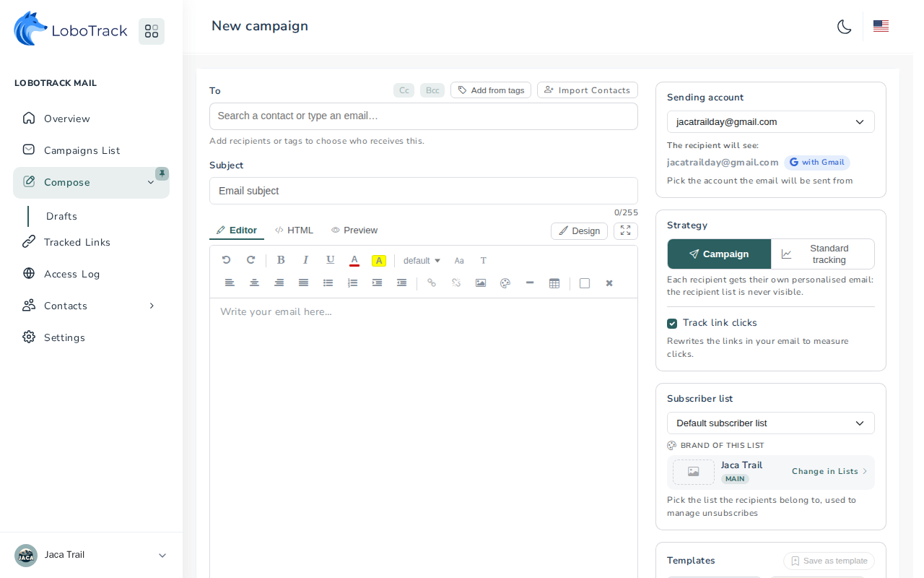
Task: Open the apps grid menu
Action: click(152, 31)
